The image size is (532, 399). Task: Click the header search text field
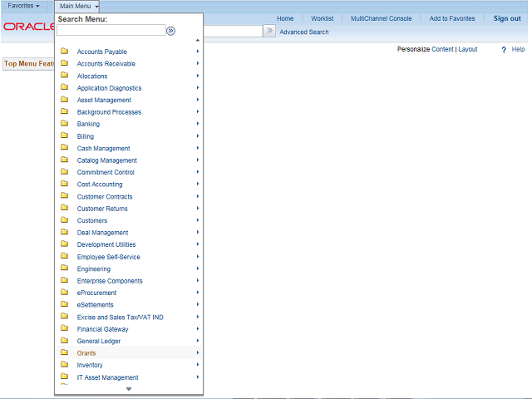[x=233, y=31]
